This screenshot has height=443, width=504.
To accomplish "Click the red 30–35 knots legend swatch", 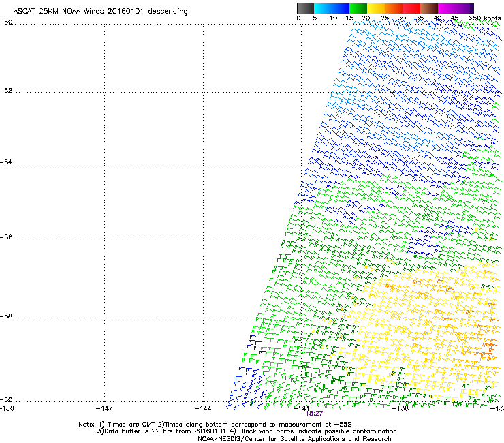I will pyautogui.click(x=412, y=8).
